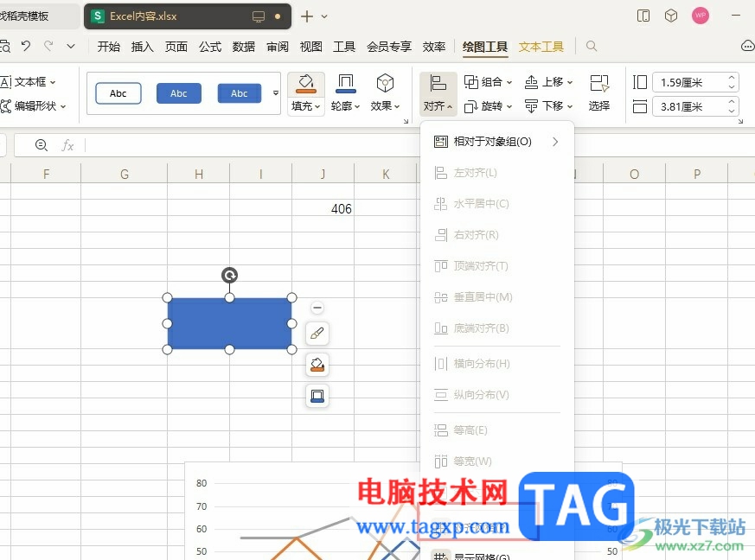
Task: Choose 纵向分布(V) in align menu
Action: pyautogui.click(x=496, y=395)
